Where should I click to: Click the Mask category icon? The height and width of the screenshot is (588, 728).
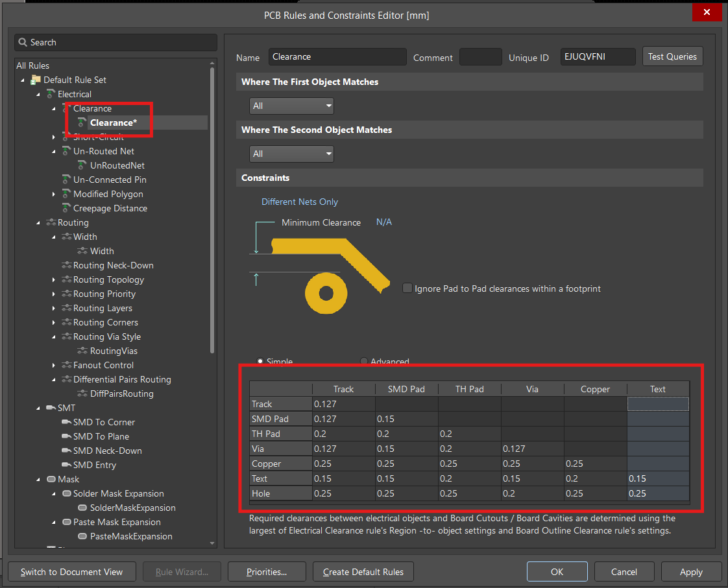click(51, 480)
